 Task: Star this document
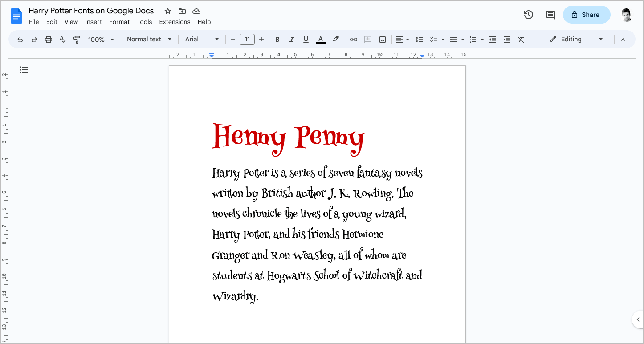pyautogui.click(x=167, y=11)
